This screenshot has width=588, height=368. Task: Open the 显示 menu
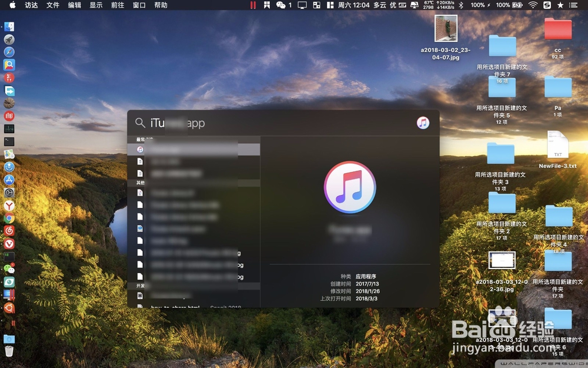point(96,5)
